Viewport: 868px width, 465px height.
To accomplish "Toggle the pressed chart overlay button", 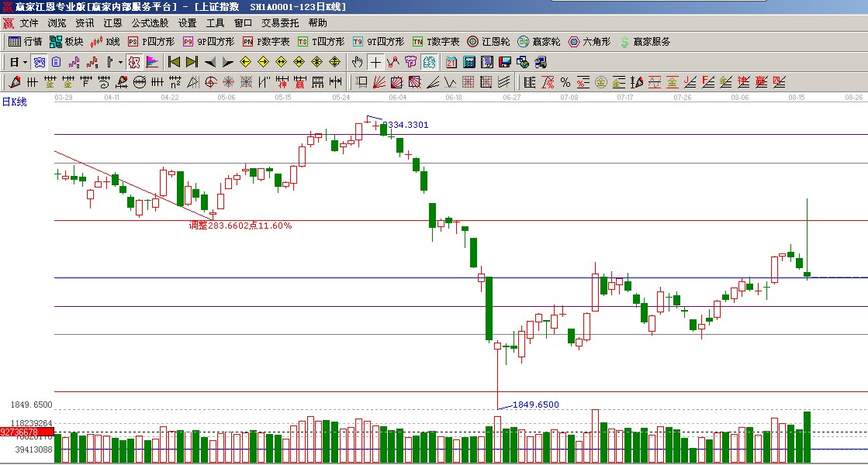I will click(429, 62).
